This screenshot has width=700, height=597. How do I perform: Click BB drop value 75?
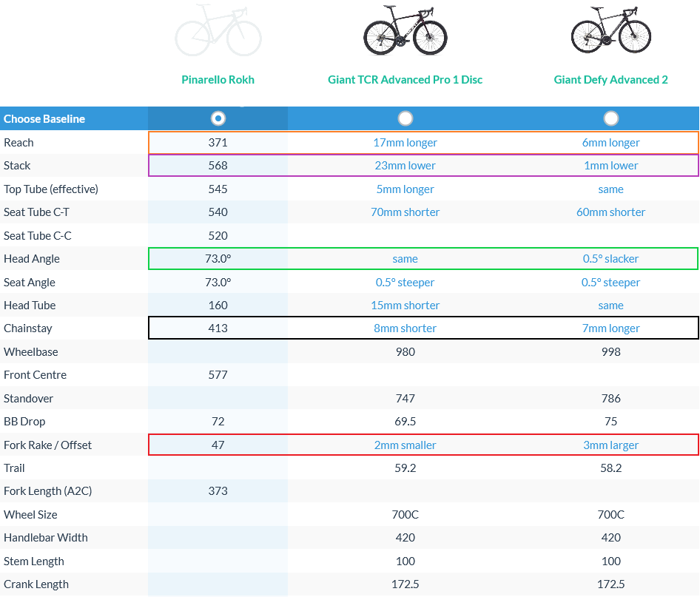point(610,422)
